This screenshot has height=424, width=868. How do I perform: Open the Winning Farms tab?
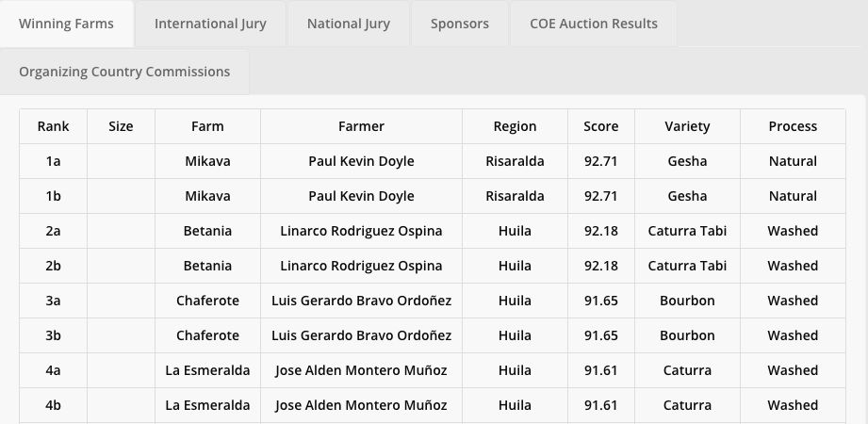point(66,24)
